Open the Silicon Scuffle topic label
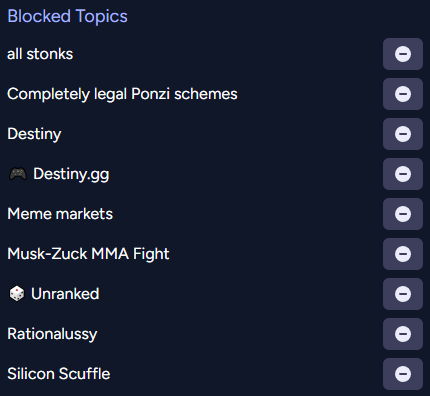The width and height of the screenshot is (430, 396). (59, 374)
